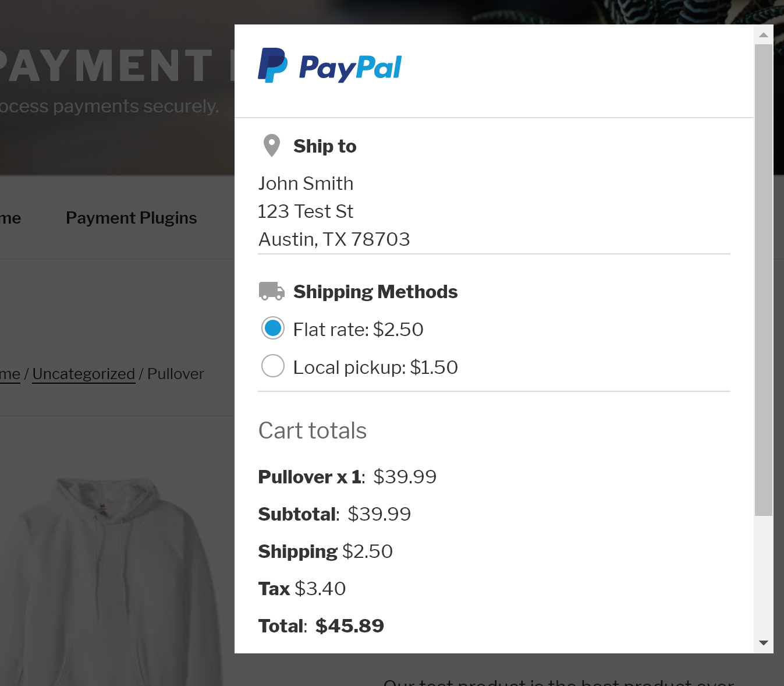Click the PayPal wordmark text

point(350,68)
